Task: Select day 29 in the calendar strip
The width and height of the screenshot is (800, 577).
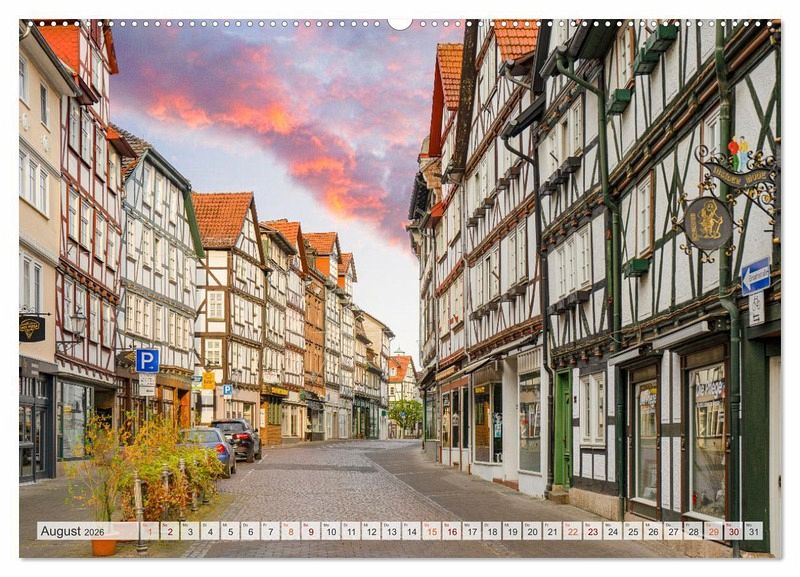Action: [x=713, y=531]
